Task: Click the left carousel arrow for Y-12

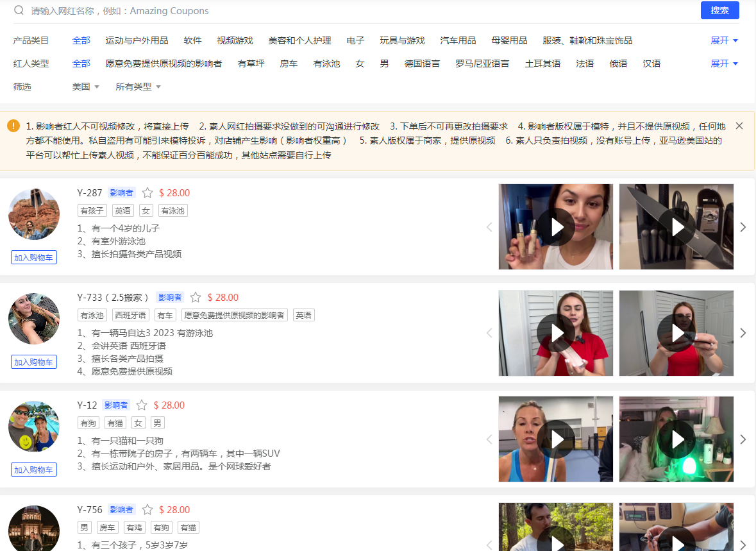Action: tap(489, 439)
